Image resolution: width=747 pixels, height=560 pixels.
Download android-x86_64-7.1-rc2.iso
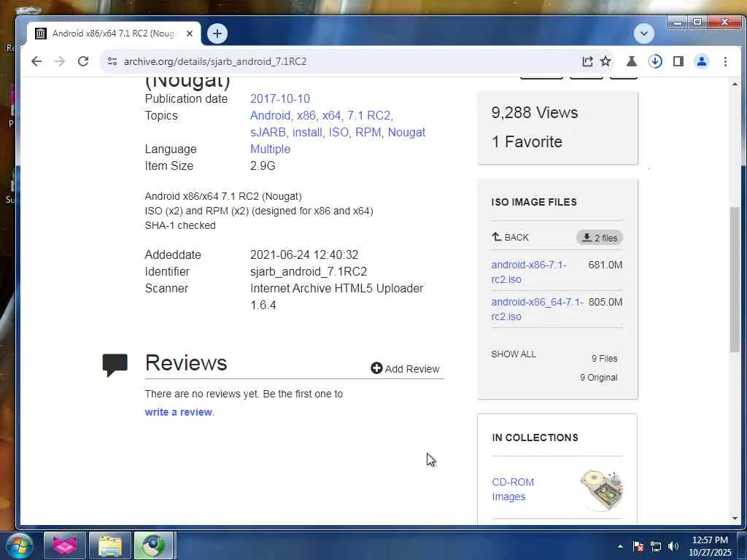pyautogui.click(x=537, y=309)
